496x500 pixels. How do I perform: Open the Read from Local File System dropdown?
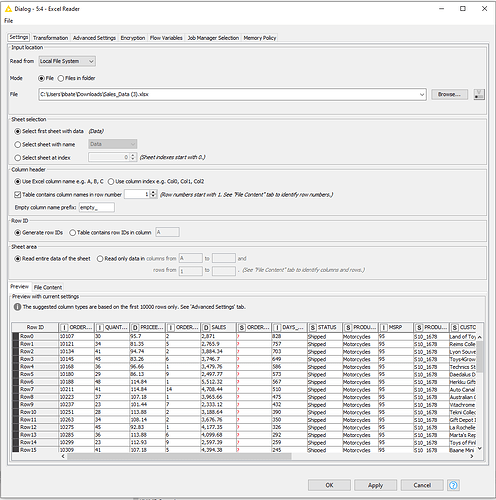click(67, 61)
